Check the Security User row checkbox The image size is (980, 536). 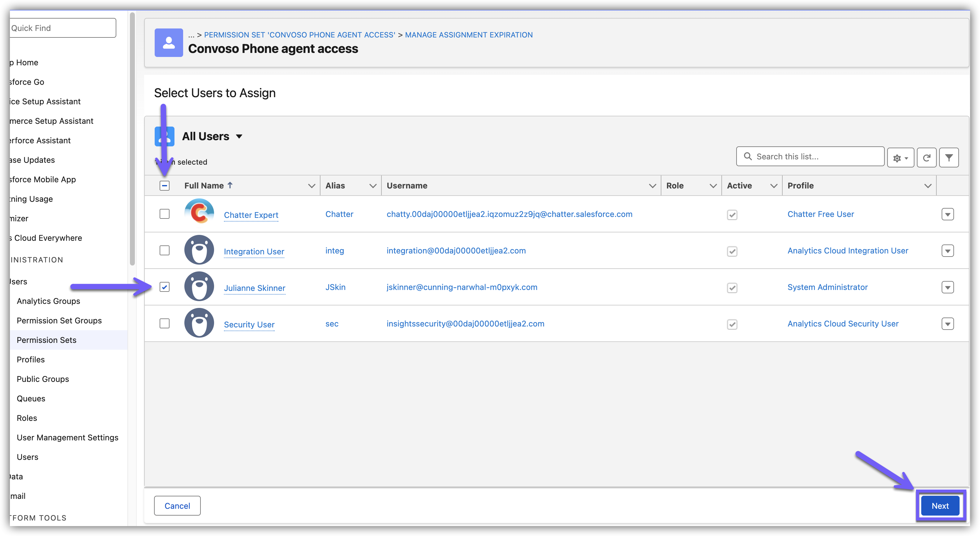164,324
